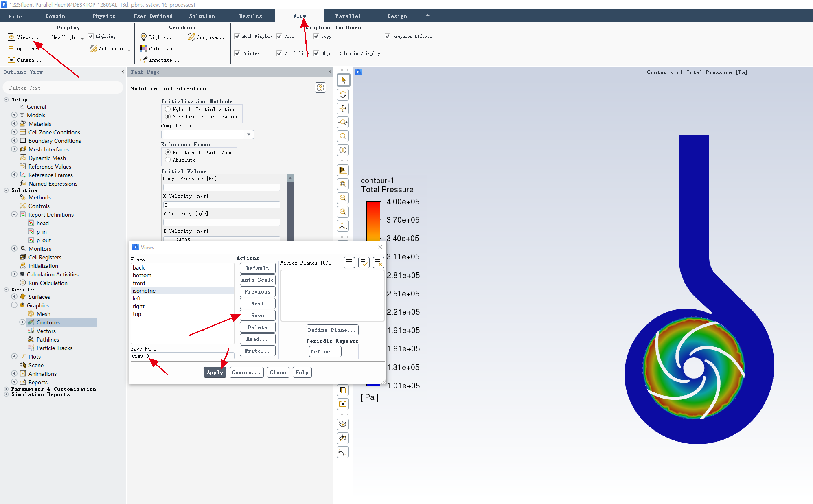The width and height of the screenshot is (813, 504).
Task: Disable the Lighting checkbox
Action: click(91, 36)
